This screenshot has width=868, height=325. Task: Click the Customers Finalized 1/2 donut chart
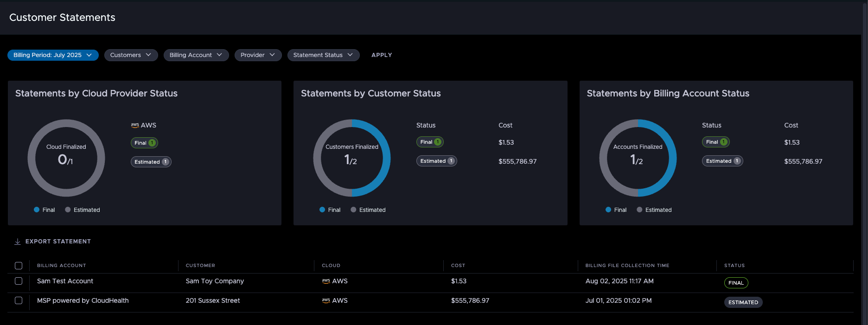coord(352,158)
